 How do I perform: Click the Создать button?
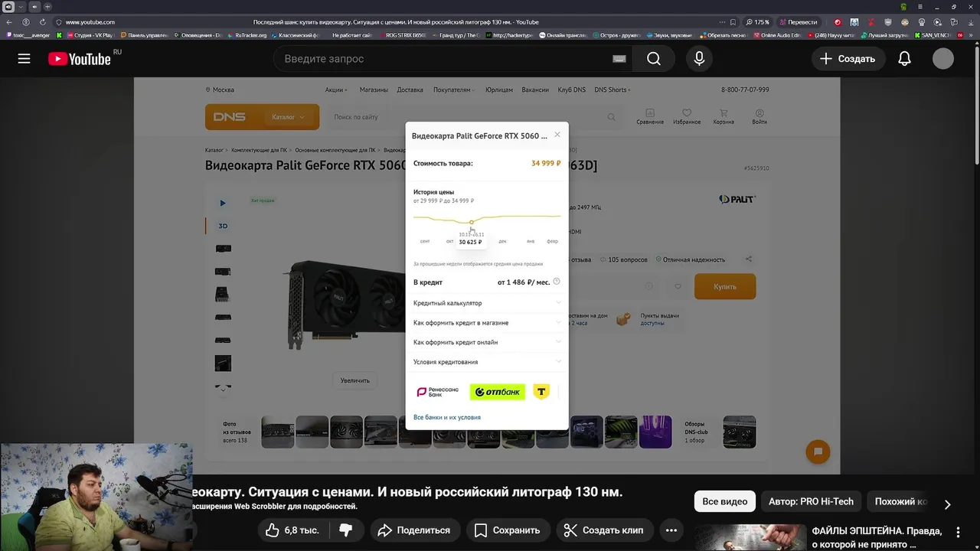pos(848,59)
